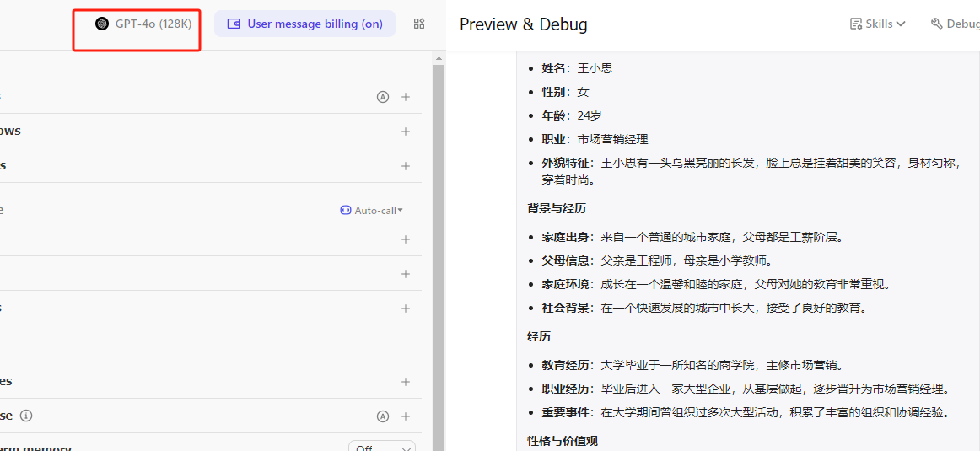The image size is (980, 451).
Task: Click the info icon beside Database
Action: [26, 416]
